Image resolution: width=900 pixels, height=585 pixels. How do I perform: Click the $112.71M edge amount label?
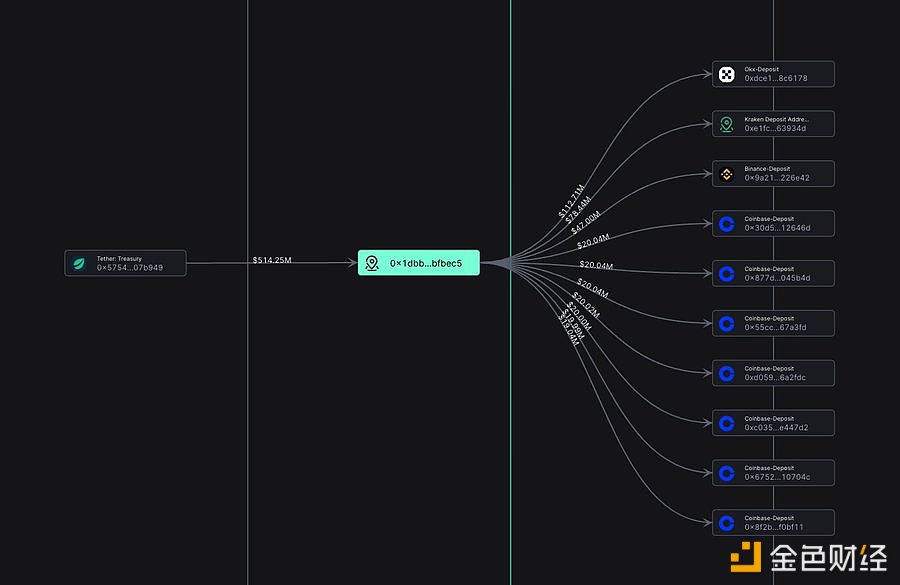pyautogui.click(x=571, y=201)
